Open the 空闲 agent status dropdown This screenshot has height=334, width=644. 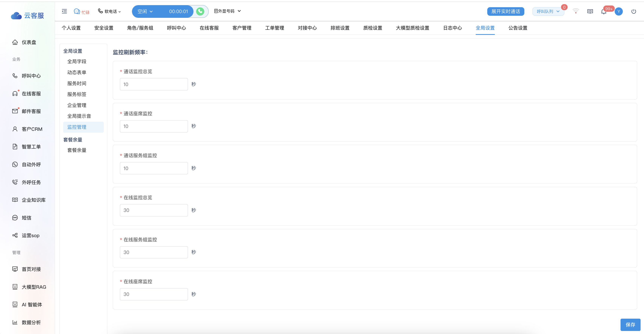pos(145,11)
